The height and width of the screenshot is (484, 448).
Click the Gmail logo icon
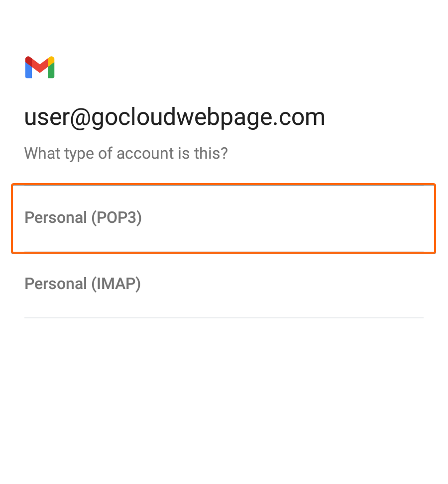coord(40,67)
